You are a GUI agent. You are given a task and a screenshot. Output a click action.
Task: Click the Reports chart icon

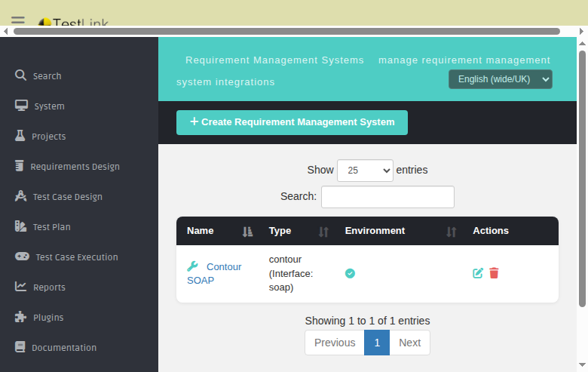20,287
